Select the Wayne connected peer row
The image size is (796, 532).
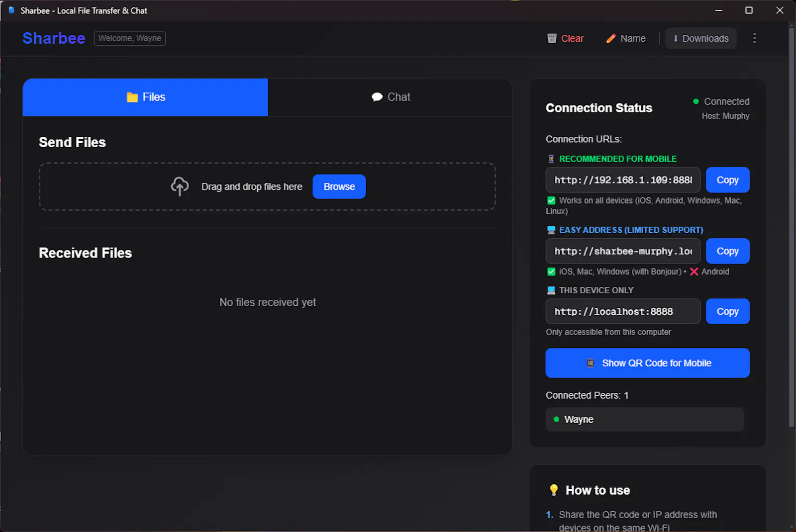(x=645, y=420)
